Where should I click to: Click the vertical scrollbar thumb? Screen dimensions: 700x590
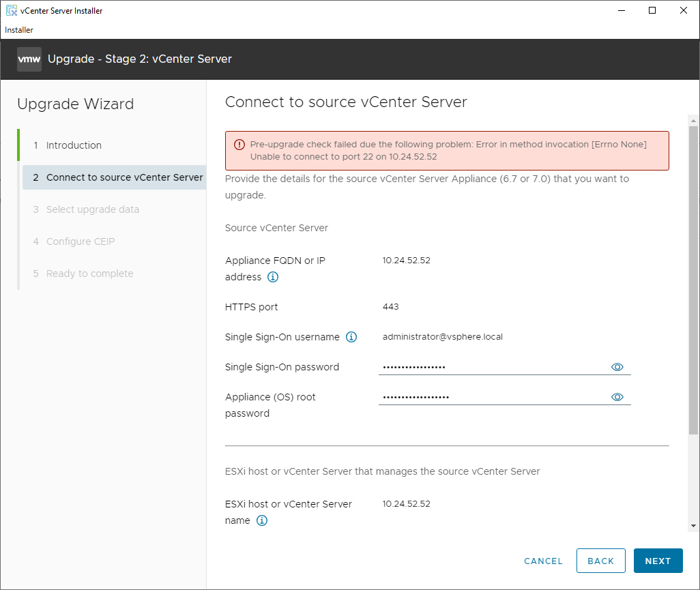click(x=693, y=280)
